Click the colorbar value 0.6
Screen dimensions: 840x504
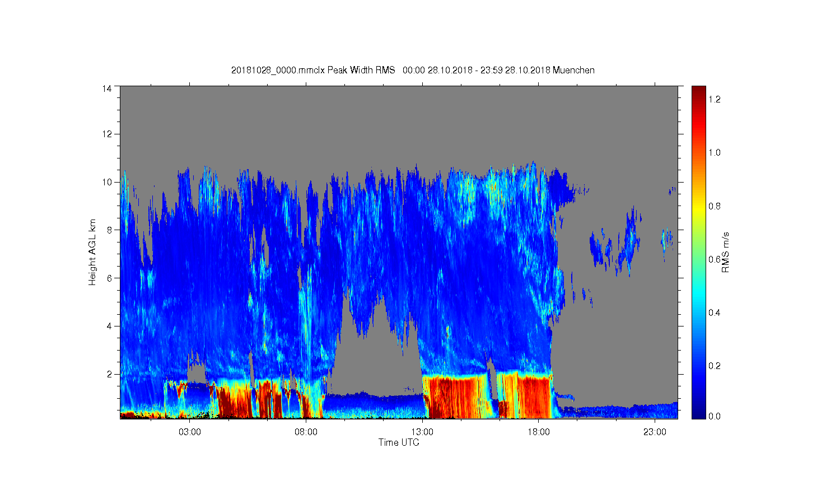714,259
